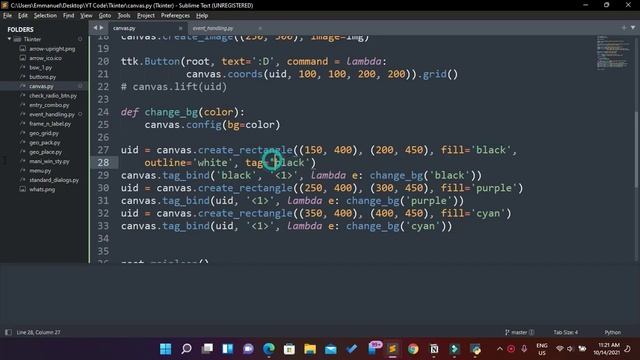Open the Tools menu

click(x=124, y=16)
